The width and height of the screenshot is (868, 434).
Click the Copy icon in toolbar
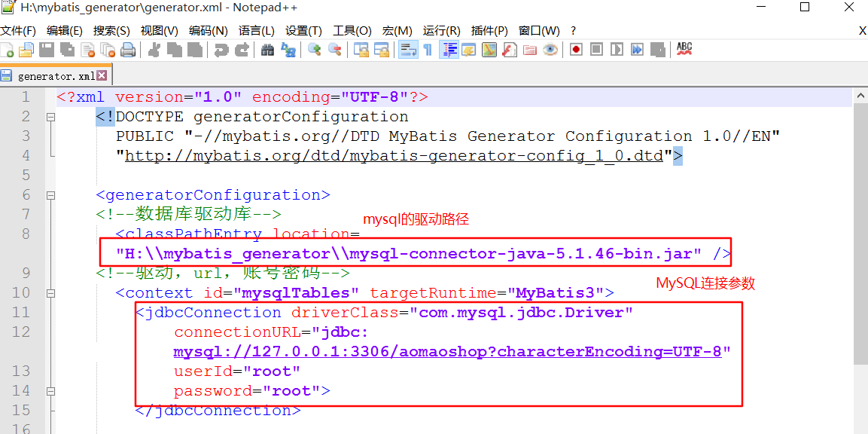pos(175,50)
